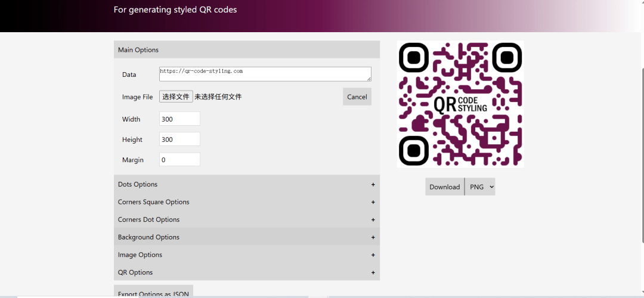Click the QR Code Styling logo in the preview
The width and height of the screenshot is (644, 298).
pyautogui.click(x=460, y=104)
